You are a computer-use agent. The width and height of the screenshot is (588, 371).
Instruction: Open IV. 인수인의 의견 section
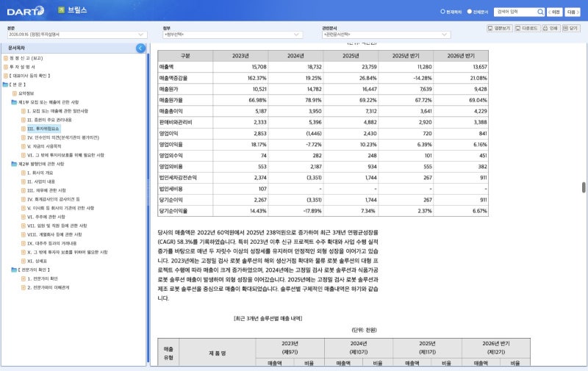[63, 137]
